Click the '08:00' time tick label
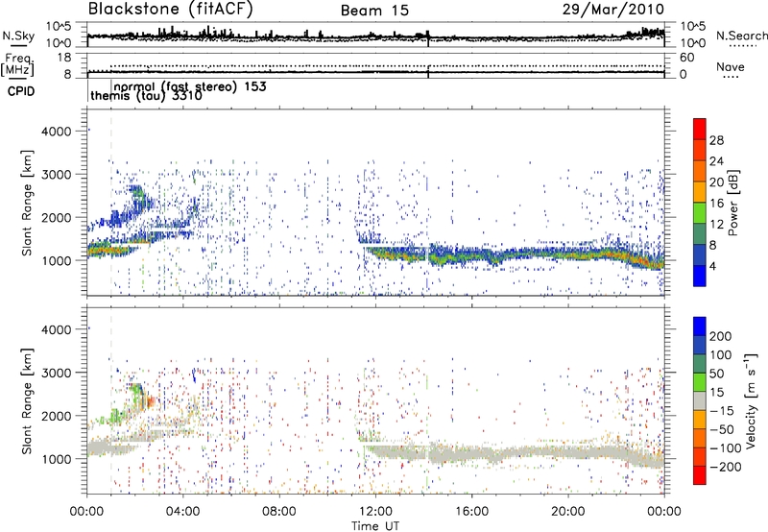 click(279, 512)
